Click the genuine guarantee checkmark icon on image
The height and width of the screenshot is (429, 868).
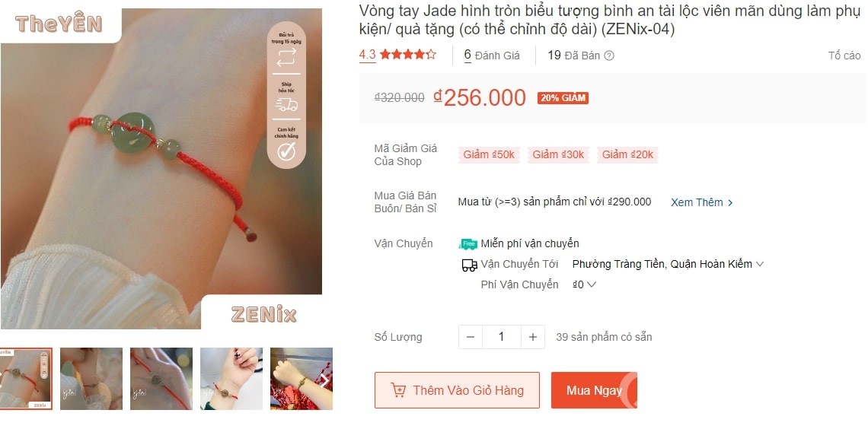pos(286,151)
